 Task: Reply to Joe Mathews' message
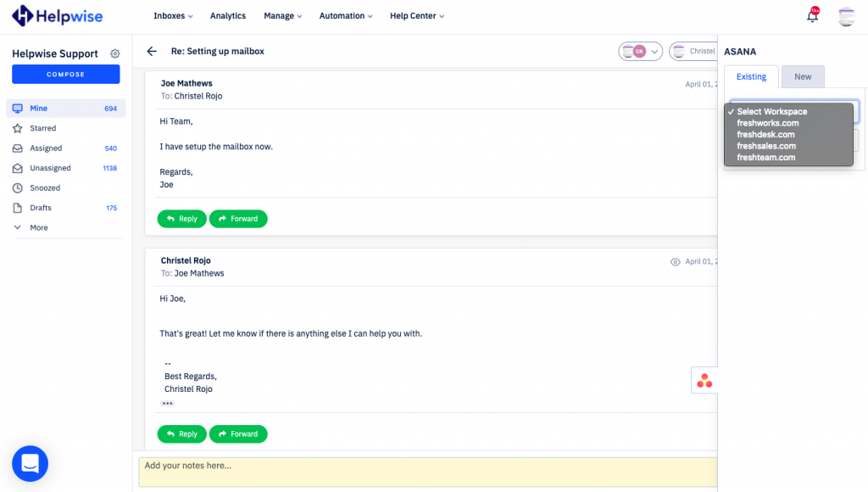pos(181,219)
